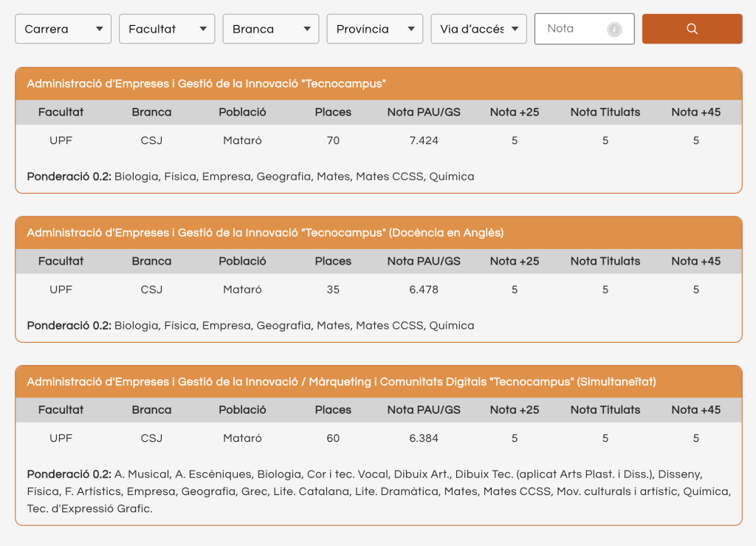The height and width of the screenshot is (546, 756).
Task: Click the 70 places value
Action: pos(333,140)
